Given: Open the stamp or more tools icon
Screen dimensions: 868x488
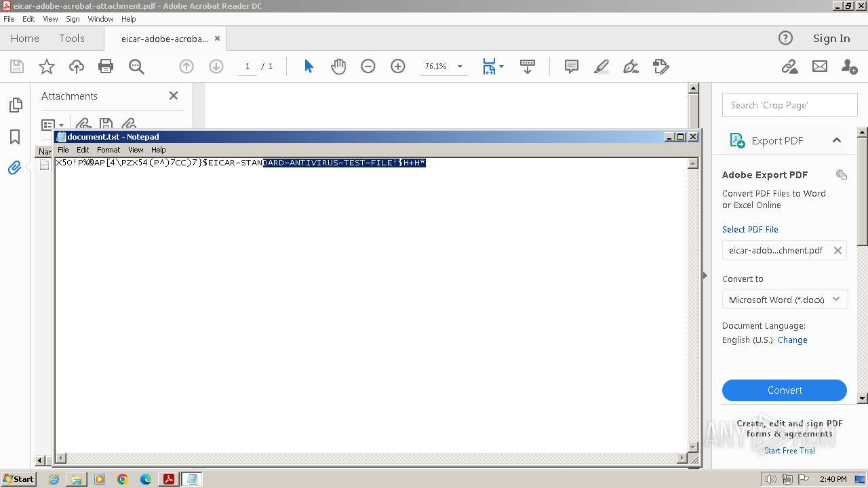Looking at the screenshot, I should pyautogui.click(x=661, y=66).
